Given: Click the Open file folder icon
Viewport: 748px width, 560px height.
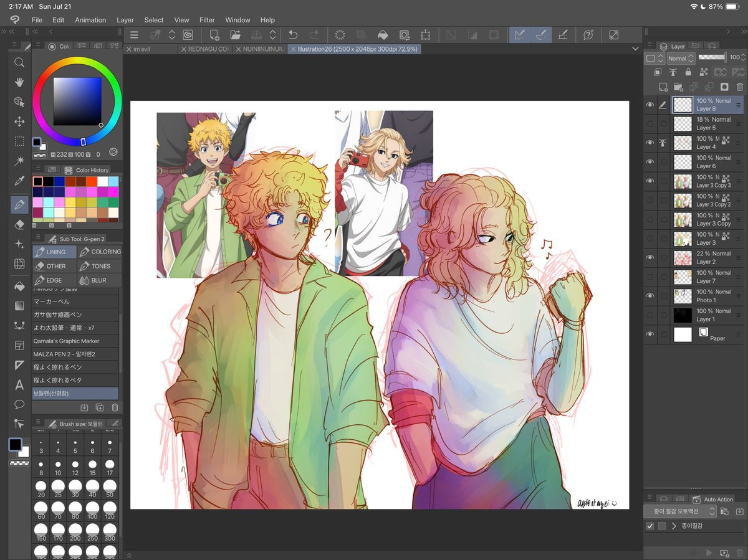Looking at the screenshot, I should (235, 35).
